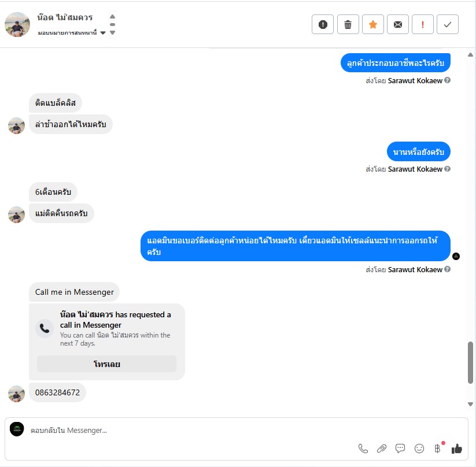Image resolution: width=476 pixels, height=467 pixels.
Task: Attach a file using the paperclip icon
Action: point(382,448)
